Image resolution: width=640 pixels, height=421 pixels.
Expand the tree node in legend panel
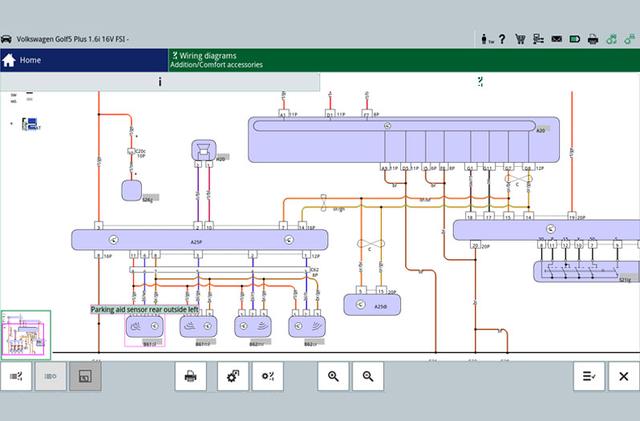click(x=11, y=124)
